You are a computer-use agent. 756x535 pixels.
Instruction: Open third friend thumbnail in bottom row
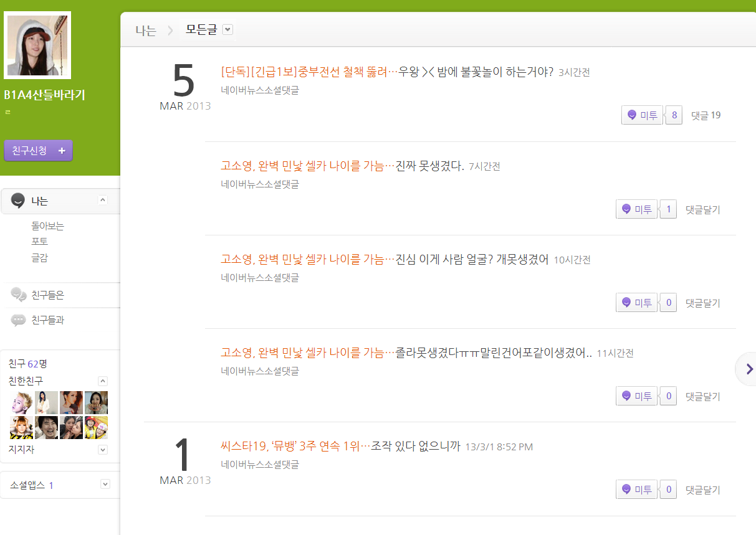(x=71, y=427)
